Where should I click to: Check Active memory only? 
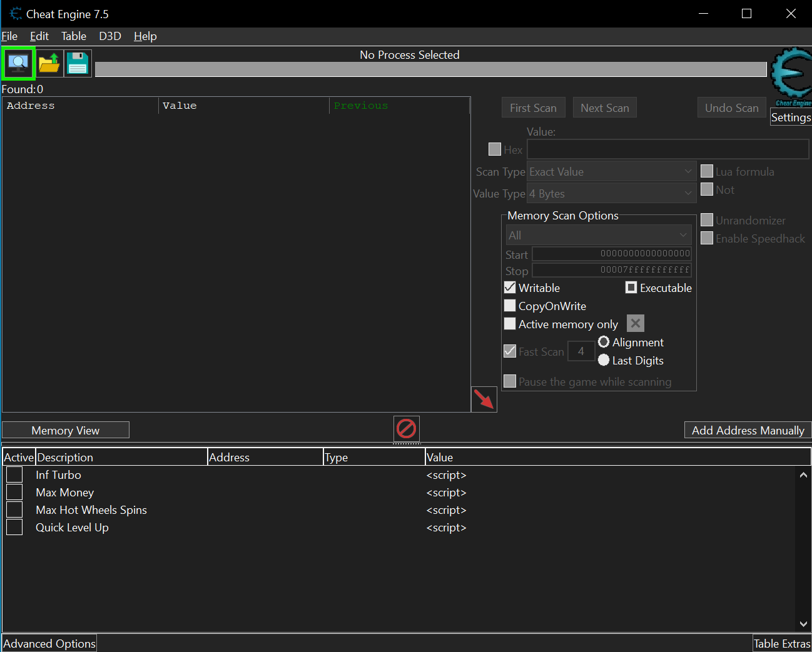tap(510, 323)
